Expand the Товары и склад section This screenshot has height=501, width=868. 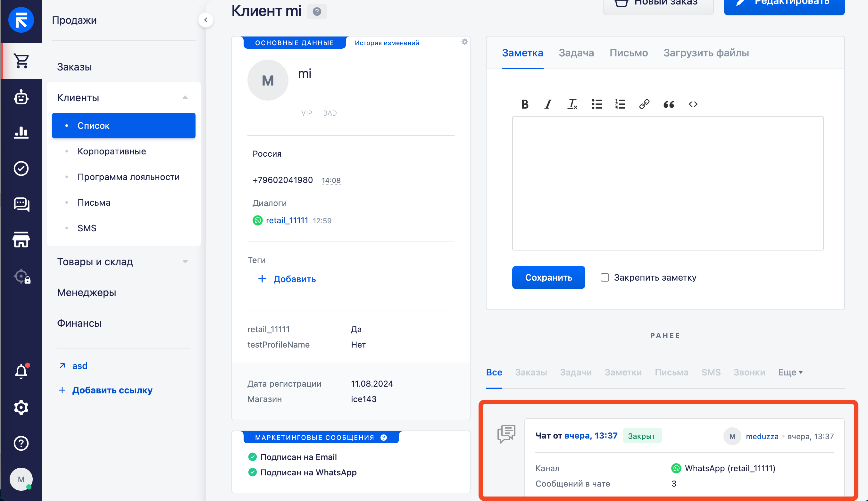click(185, 262)
